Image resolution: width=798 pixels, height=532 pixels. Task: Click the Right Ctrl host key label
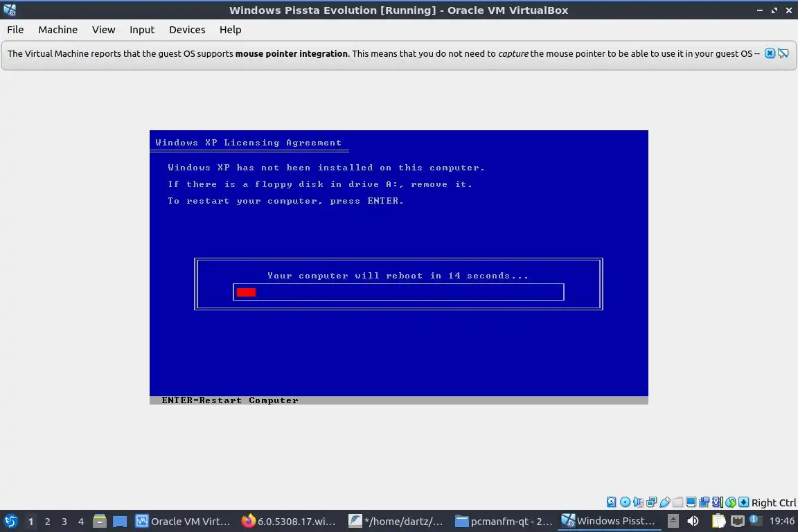tap(774, 502)
